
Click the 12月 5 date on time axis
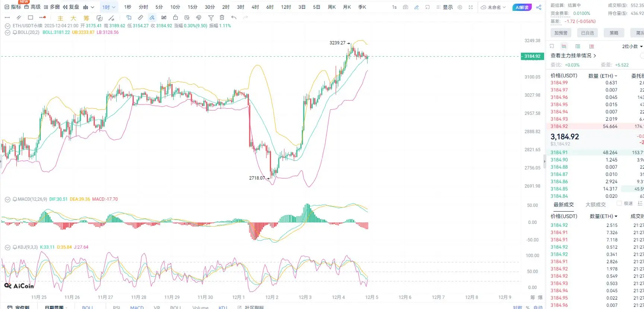click(x=372, y=297)
